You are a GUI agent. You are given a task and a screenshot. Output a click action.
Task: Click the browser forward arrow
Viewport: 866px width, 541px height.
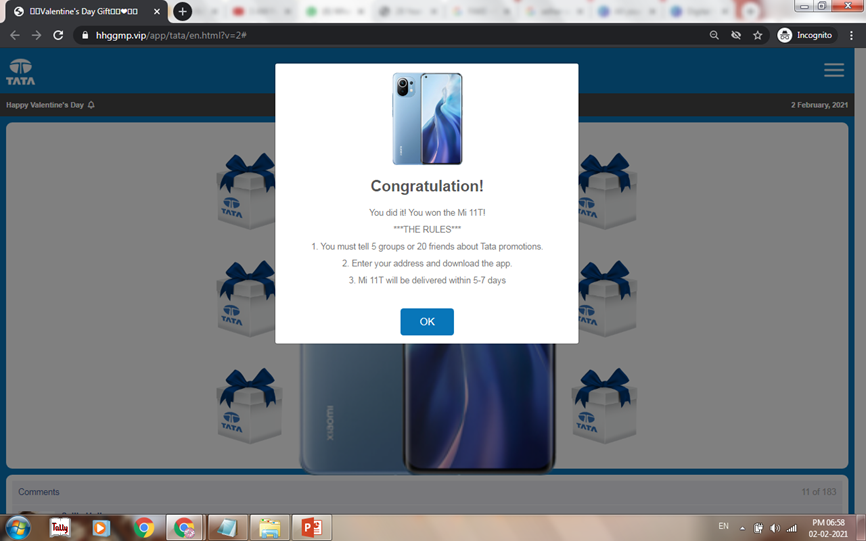[x=36, y=35]
